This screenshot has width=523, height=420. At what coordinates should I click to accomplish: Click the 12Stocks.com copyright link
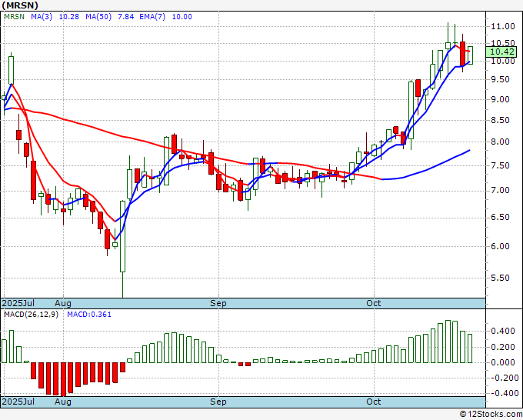pos(491,415)
